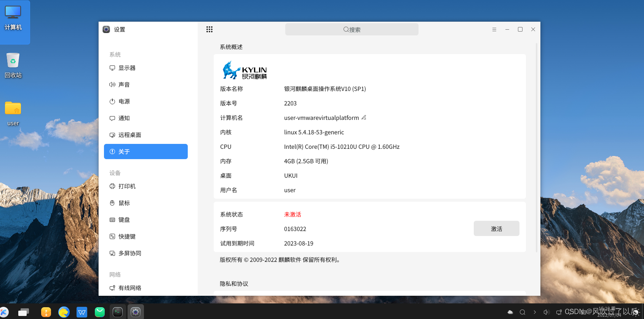Click the memory value 4GB (2.5GB 可用)

point(306,161)
